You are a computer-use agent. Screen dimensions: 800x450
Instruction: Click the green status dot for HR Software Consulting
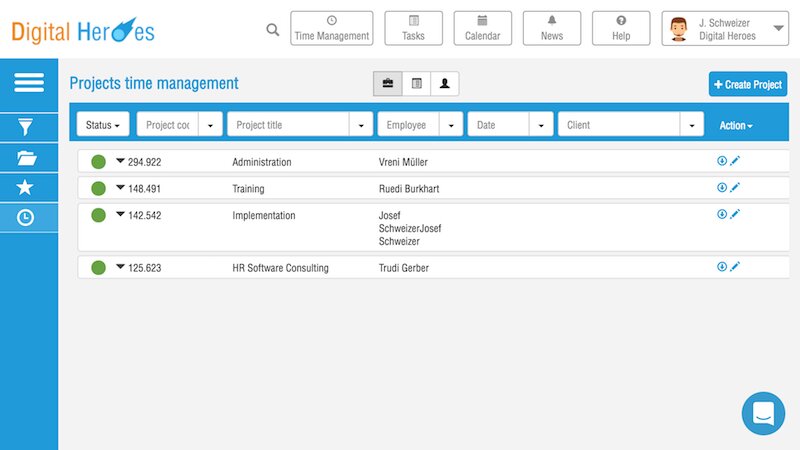tap(98, 267)
